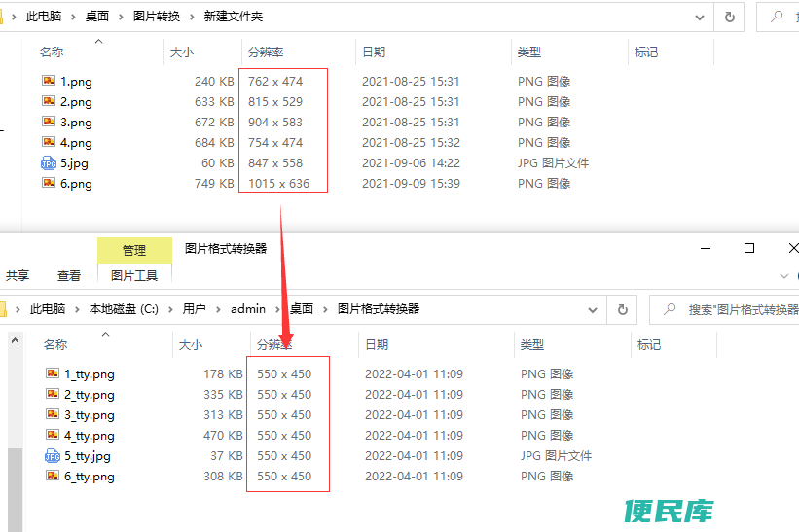799x532 pixels.
Task: Click resolution value 1015 x 636
Action: coord(278,183)
